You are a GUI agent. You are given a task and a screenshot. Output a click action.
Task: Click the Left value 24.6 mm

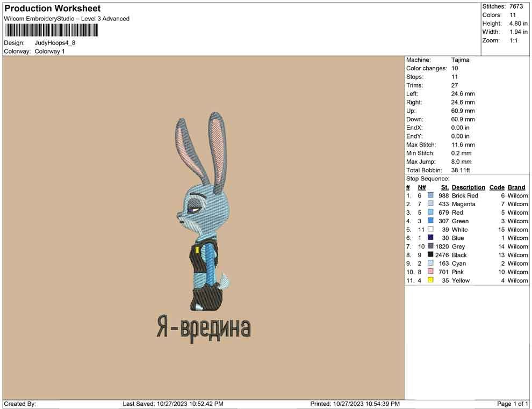[x=463, y=94]
